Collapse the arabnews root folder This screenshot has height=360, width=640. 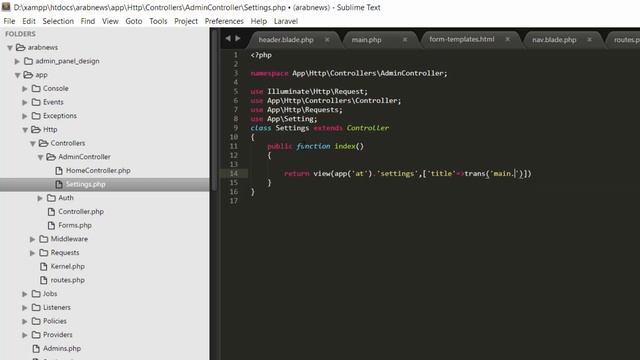coord(10,48)
